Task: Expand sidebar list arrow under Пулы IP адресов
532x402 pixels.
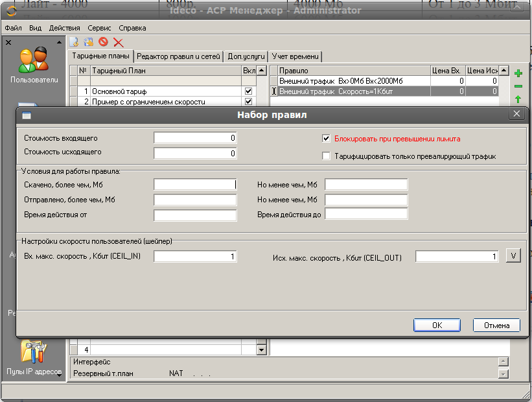Action: coord(60,374)
